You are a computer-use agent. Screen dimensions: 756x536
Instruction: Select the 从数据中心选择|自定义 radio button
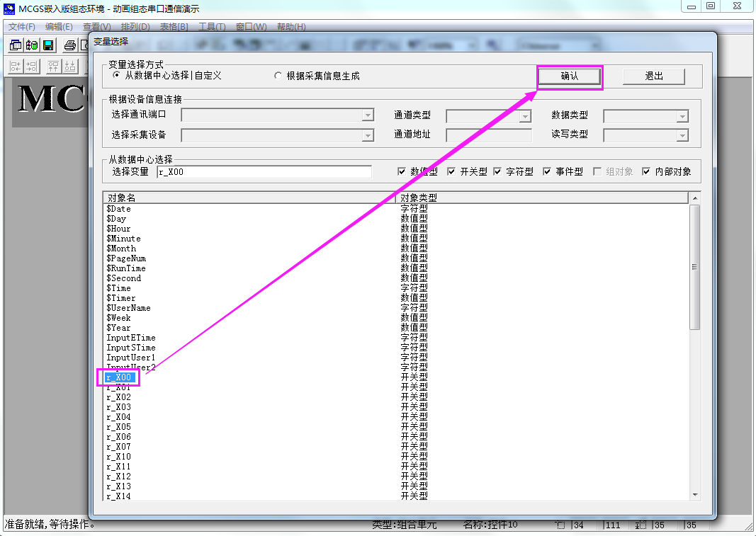(x=115, y=75)
